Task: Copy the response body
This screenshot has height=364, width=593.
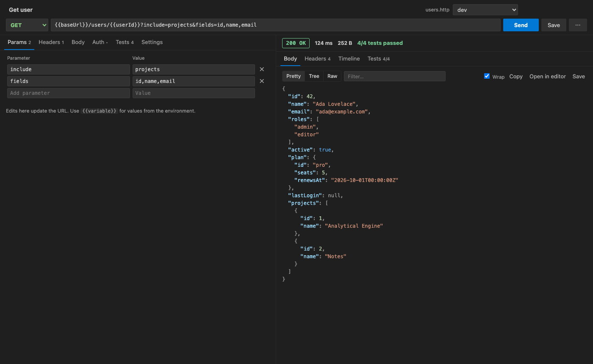Action: pos(516,77)
